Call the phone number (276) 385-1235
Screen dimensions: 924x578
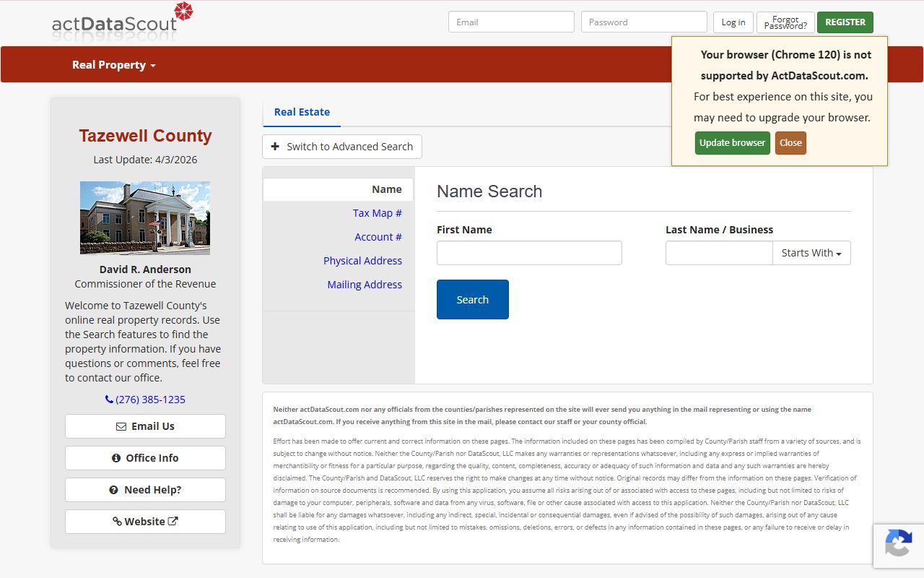[x=145, y=400]
